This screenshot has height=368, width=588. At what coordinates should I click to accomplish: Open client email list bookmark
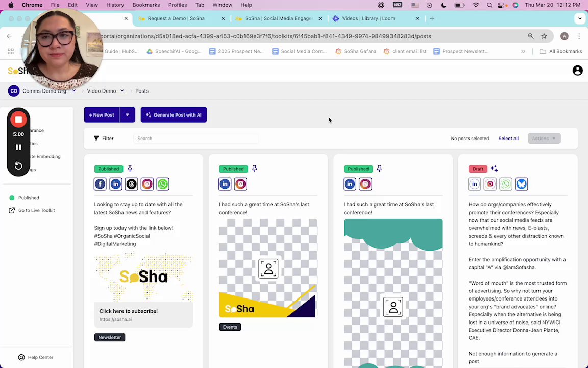(405, 51)
